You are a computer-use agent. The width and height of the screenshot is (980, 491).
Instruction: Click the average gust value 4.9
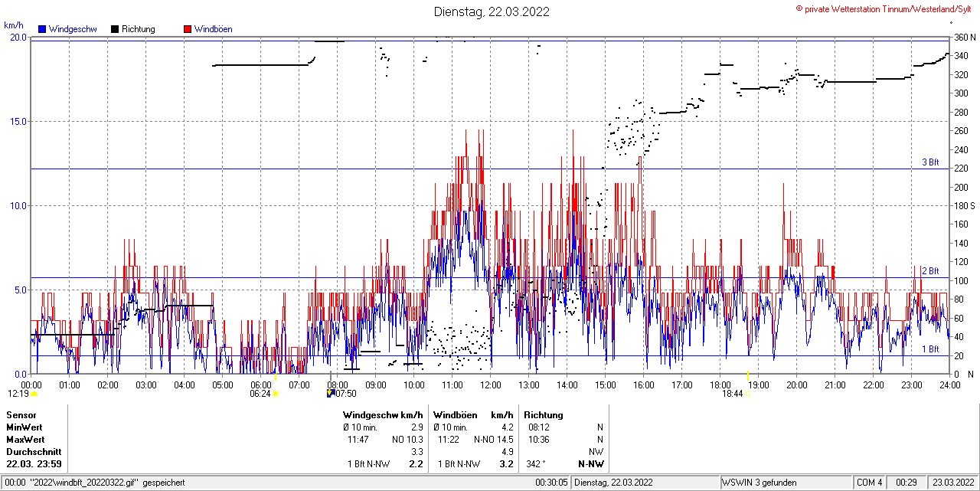pyautogui.click(x=507, y=452)
